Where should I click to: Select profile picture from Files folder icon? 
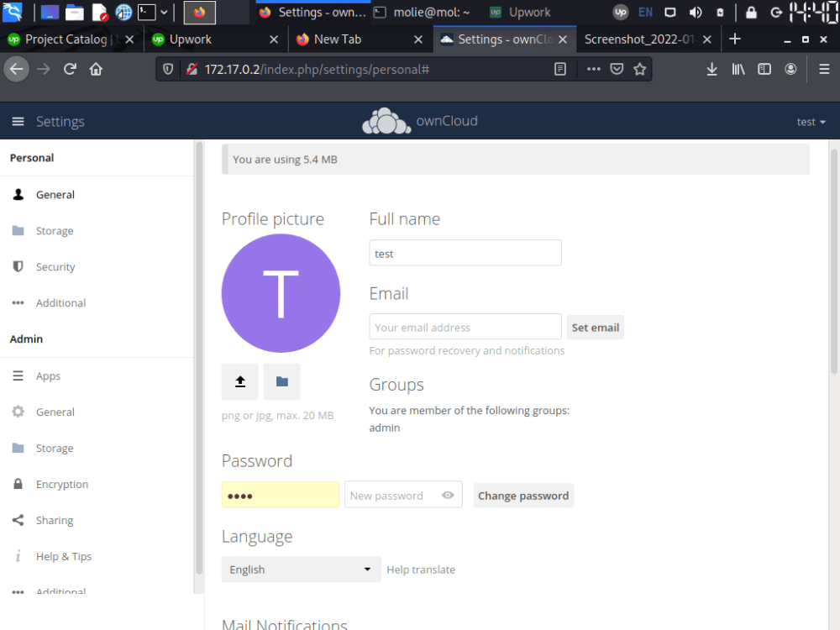(281, 381)
